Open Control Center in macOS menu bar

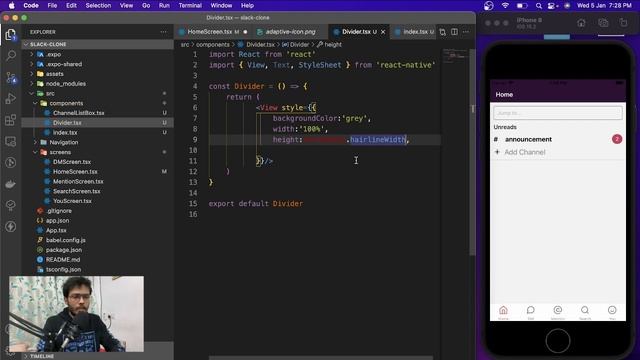[552, 6]
